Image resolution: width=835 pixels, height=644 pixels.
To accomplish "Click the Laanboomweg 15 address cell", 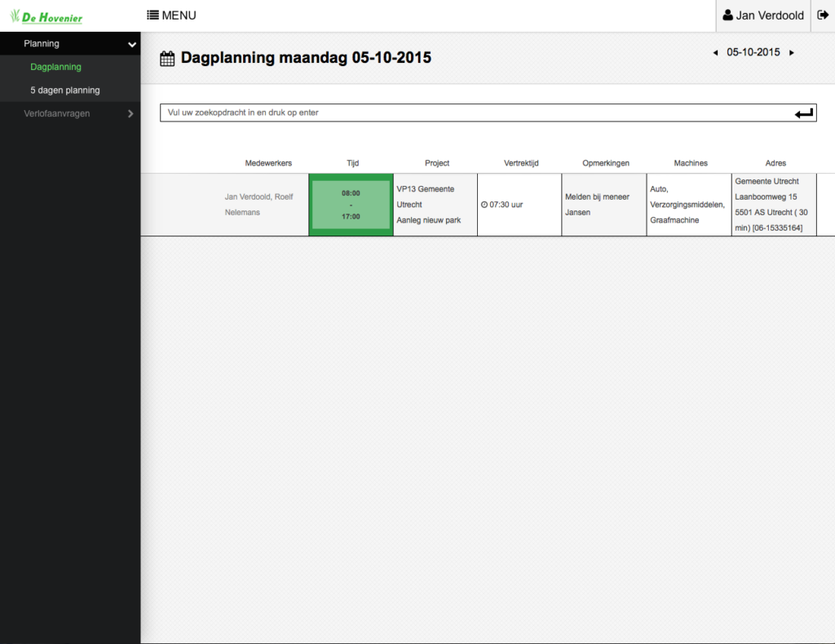I will (774, 205).
